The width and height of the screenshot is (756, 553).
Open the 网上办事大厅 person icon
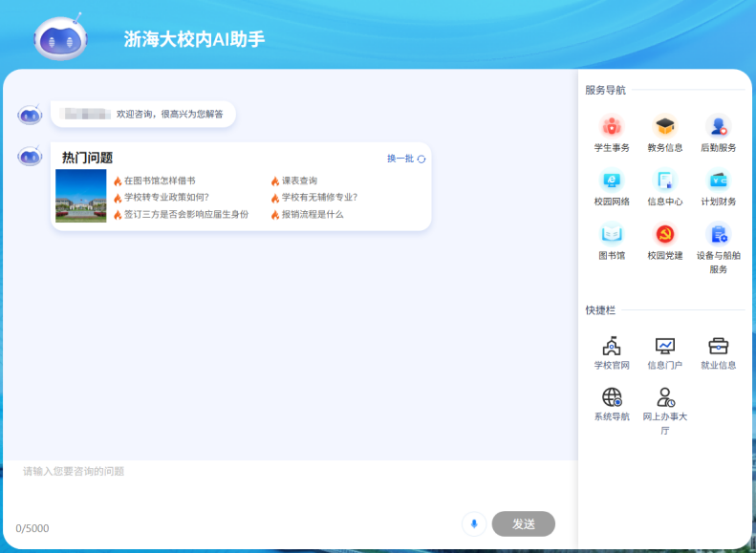[x=665, y=397]
